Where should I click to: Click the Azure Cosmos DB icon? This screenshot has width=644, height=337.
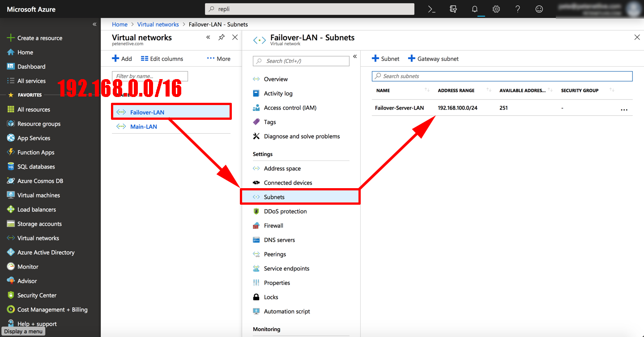[11, 181]
